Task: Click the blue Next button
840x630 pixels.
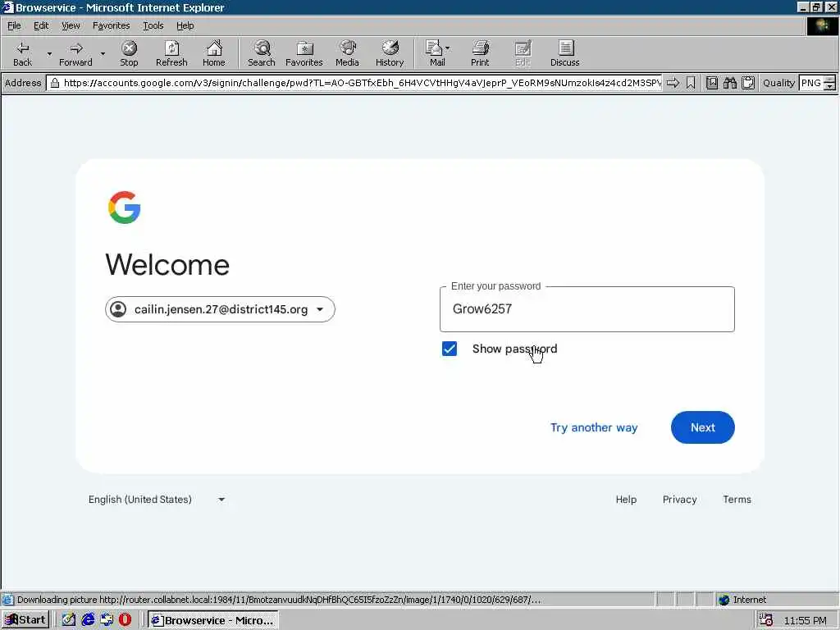Action: pos(702,427)
